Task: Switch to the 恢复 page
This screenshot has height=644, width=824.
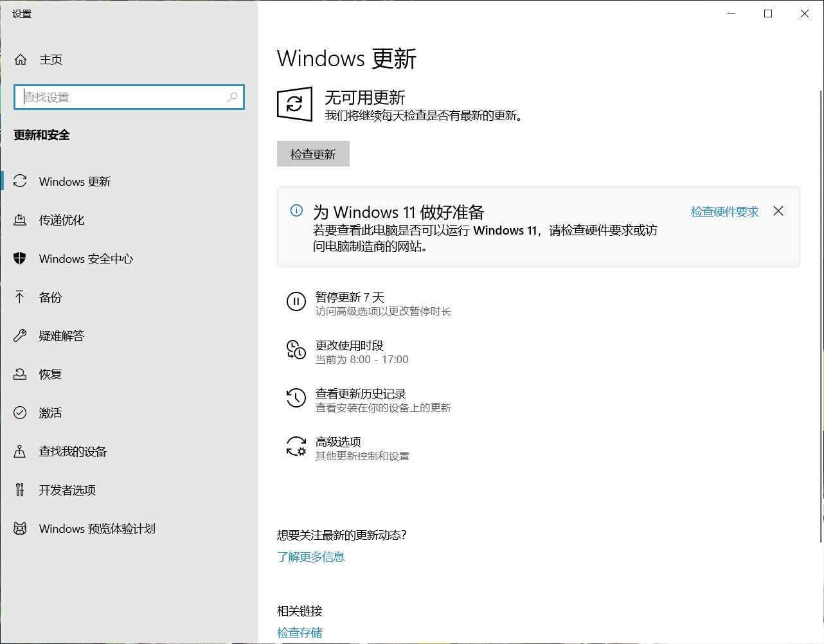Action: tap(129, 374)
